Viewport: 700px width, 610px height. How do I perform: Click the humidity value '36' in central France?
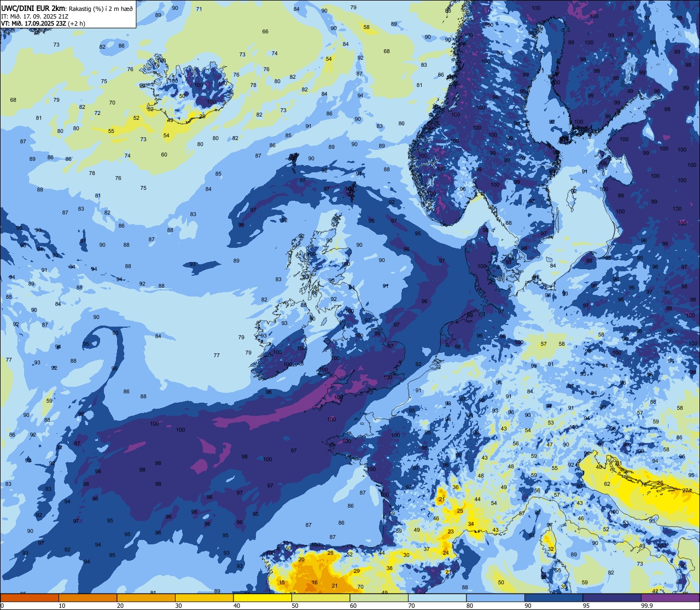point(456,487)
